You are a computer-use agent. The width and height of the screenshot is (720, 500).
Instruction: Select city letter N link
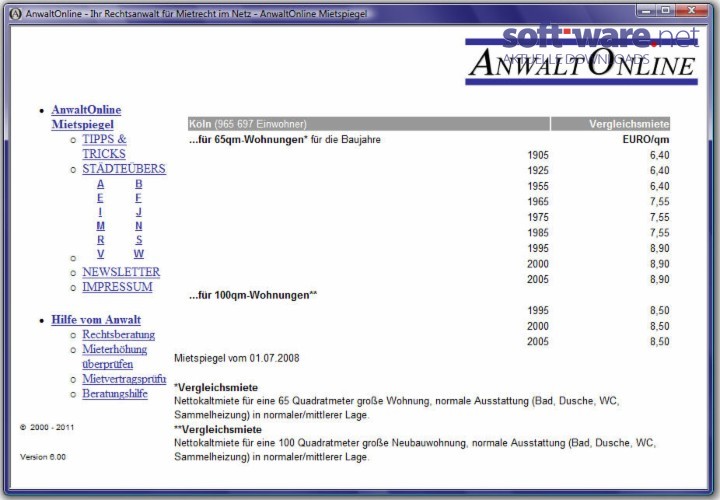(x=139, y=226)
